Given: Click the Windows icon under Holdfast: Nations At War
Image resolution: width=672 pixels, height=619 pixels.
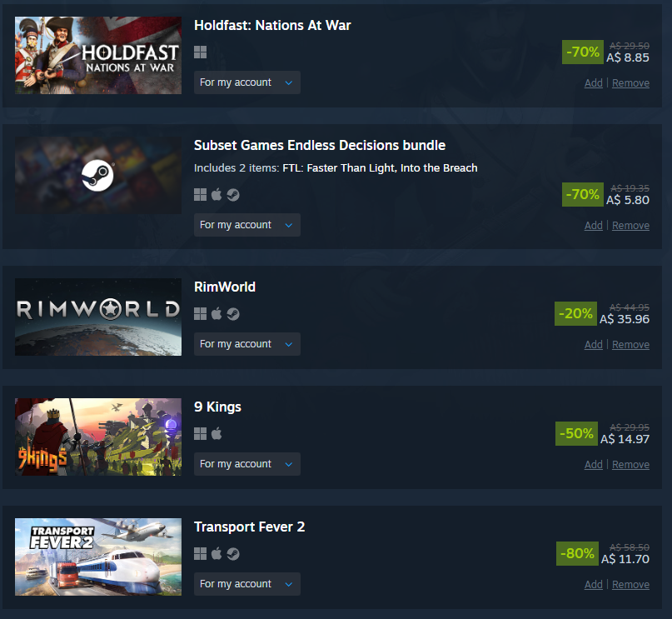Looking at the screenshot, I should click(x=200, y=52).
